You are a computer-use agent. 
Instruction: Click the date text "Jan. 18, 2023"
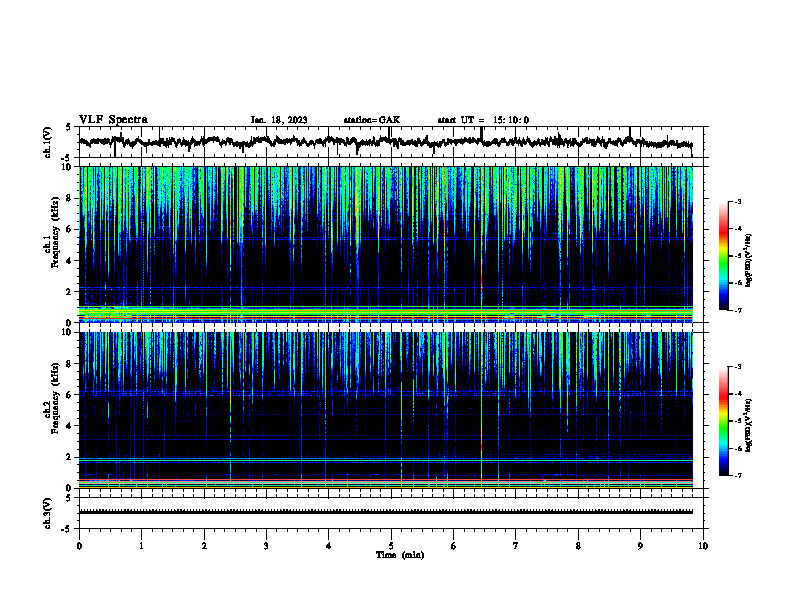(x=279, y=120)
